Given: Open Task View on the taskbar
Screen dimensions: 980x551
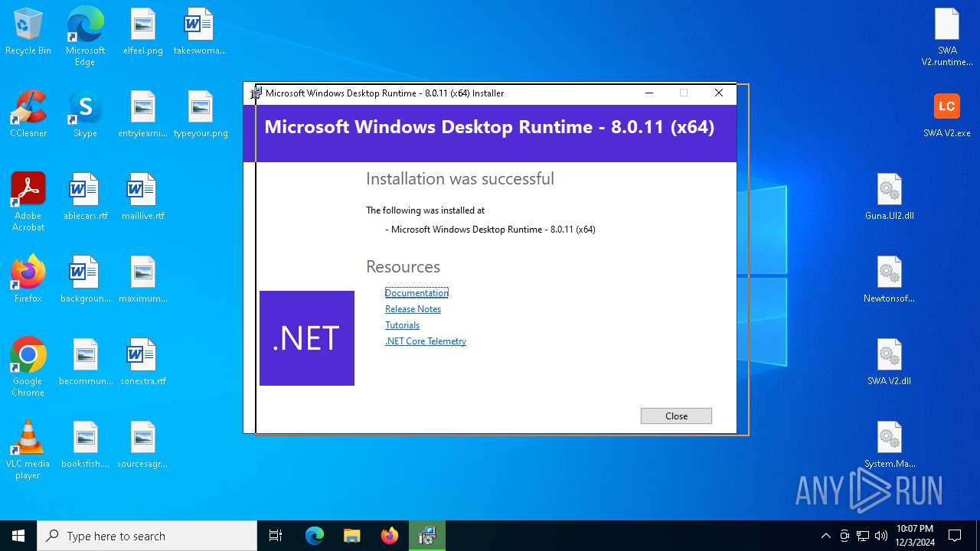Looking at the screenshot, I should 276,536.
